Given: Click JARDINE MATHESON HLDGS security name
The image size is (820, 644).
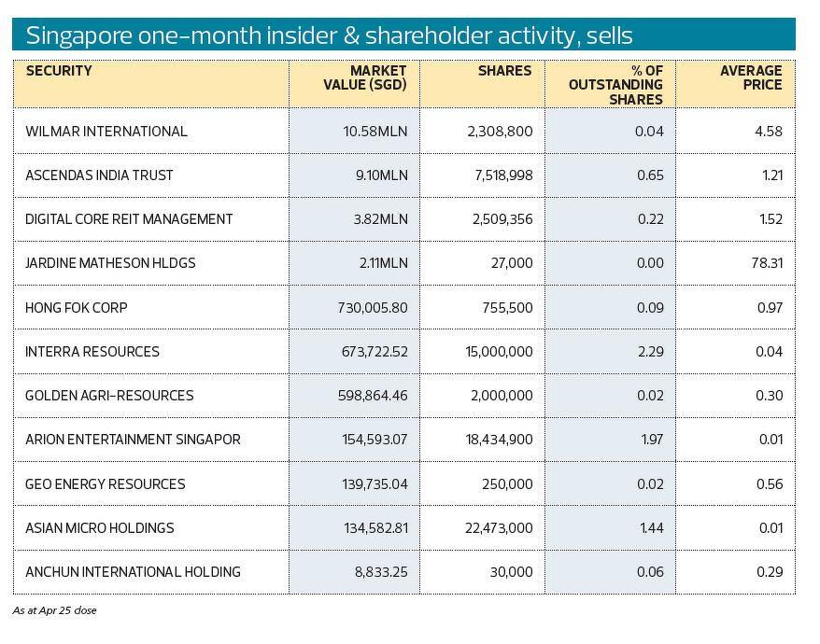Looking at the screenshot, I should pos(111,263).
